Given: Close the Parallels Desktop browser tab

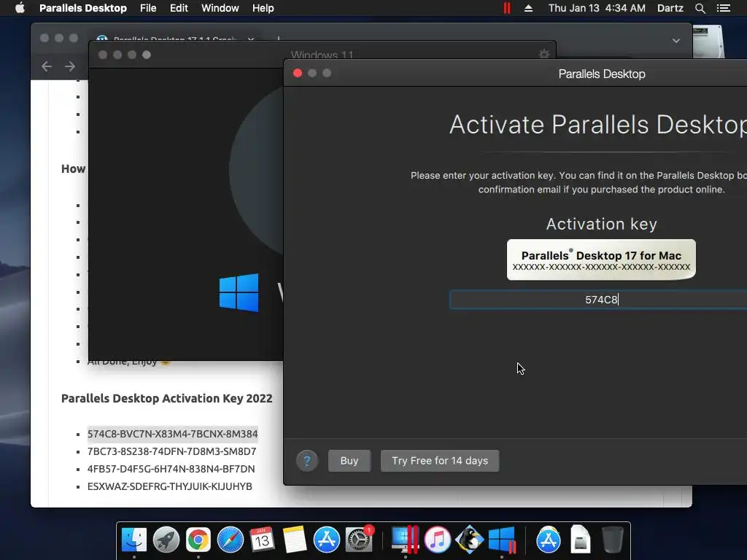Looking at the screenshot, I should click(x=251, y=39).
